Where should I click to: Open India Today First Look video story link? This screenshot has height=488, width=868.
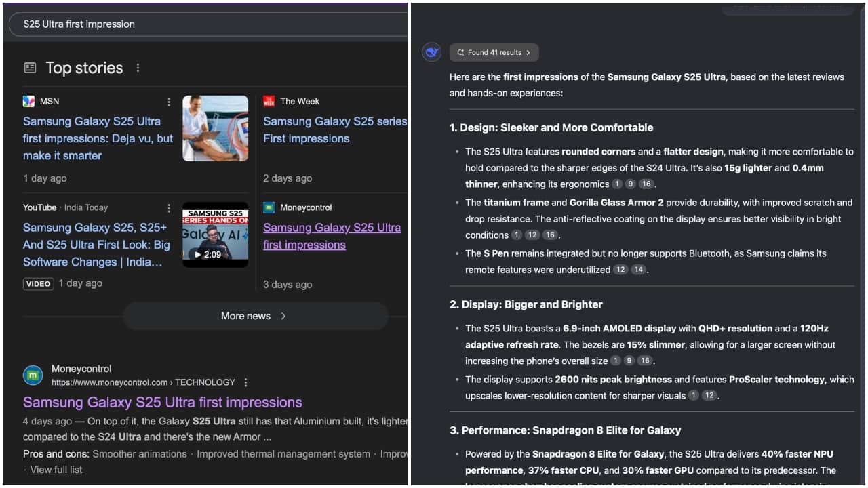click(x=96, y=245)
